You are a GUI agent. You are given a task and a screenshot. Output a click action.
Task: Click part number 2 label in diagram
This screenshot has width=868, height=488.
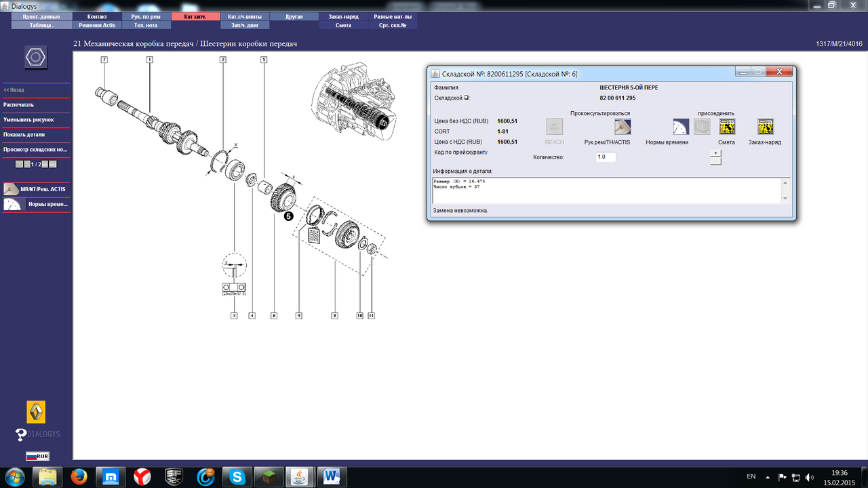click(222, 60)
